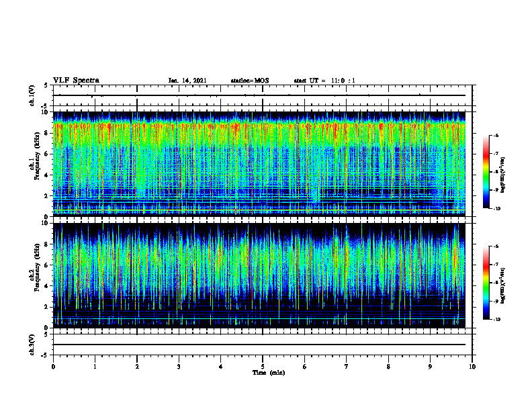Click time axis tick label "6"
The image size is (532, 411).
click(x=305, y=367)
